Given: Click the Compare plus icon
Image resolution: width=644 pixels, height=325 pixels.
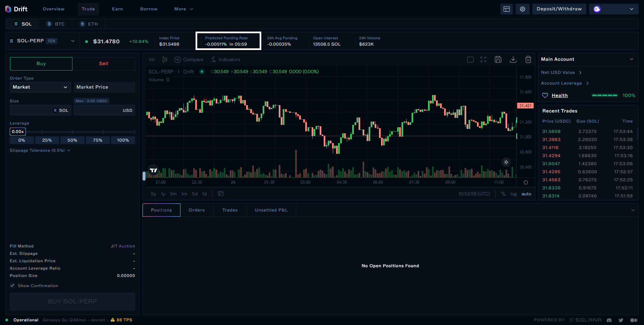Looking at the screenshot, I should coord(177,59).
